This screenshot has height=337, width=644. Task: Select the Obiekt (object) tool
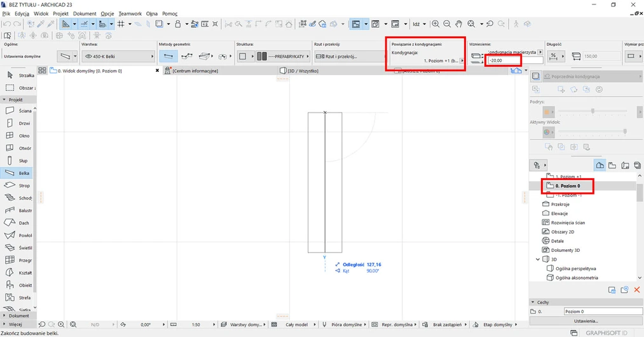pos(18,285)
